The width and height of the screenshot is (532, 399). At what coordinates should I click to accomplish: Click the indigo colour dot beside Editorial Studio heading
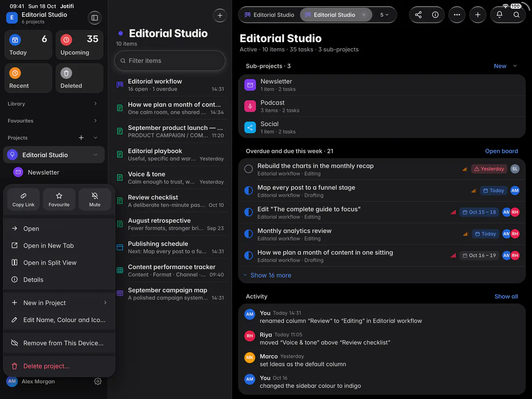pos(121,34)
